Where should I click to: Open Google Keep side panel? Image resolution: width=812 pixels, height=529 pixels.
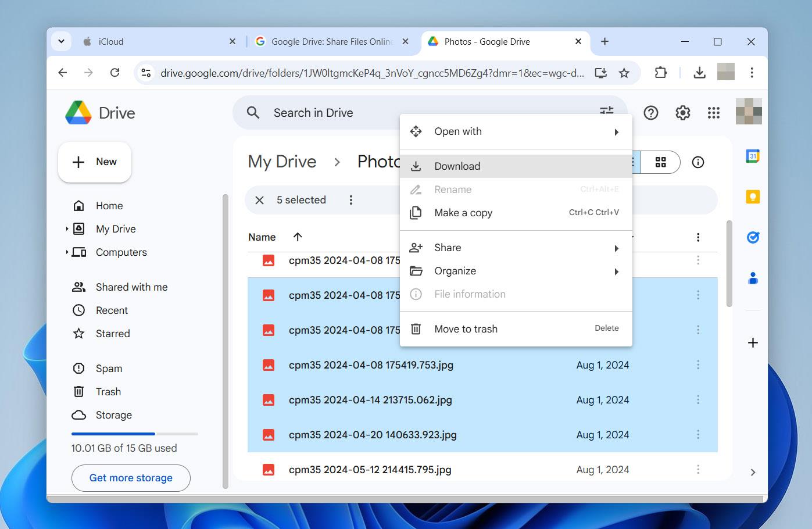753,196
